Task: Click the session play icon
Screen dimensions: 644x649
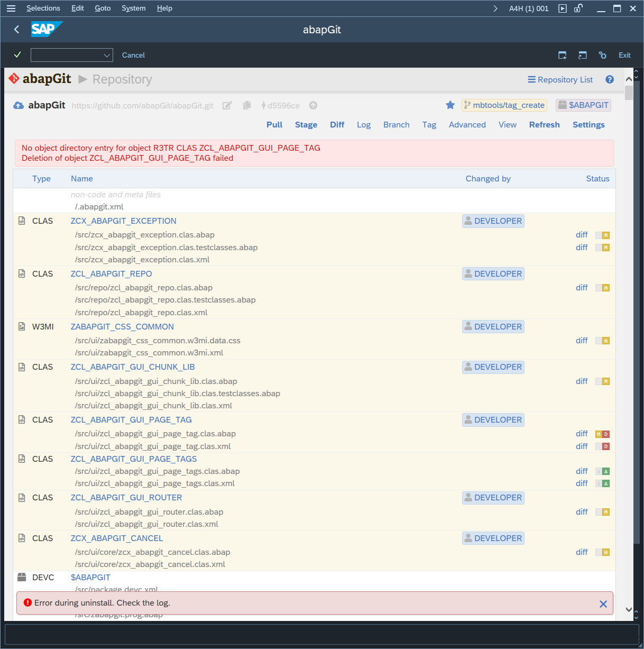Action: [563, 8]
